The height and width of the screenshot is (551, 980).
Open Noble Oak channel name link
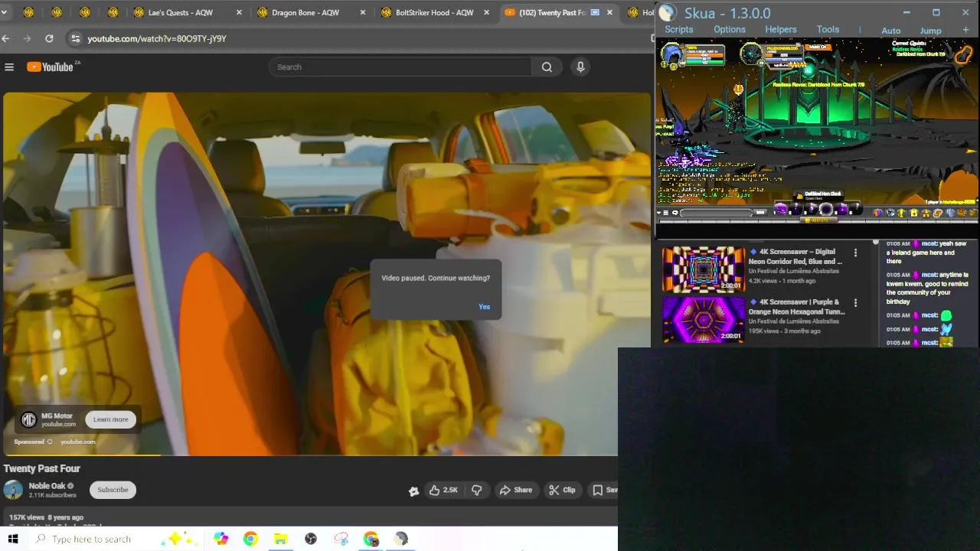coord(47,486)
